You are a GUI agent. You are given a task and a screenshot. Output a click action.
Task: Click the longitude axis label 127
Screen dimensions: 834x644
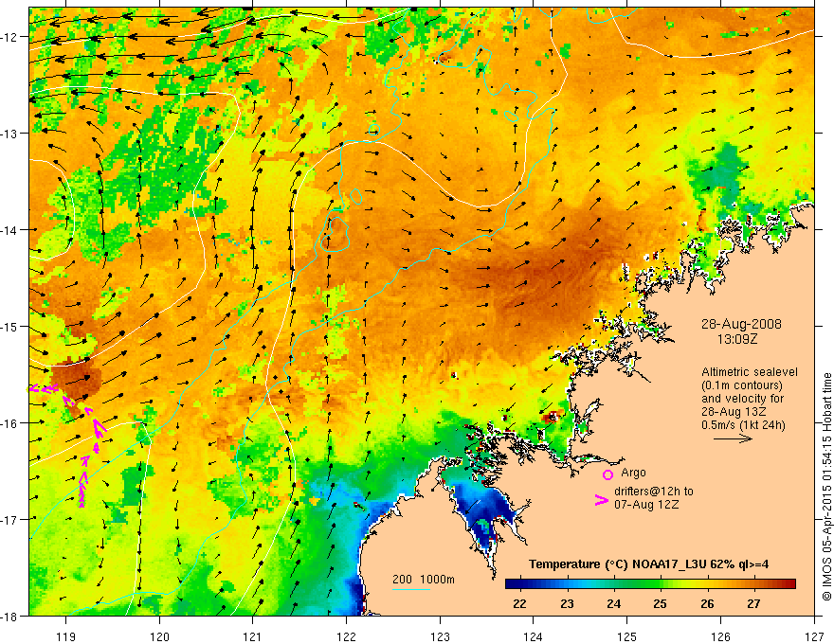coord(814,636)
